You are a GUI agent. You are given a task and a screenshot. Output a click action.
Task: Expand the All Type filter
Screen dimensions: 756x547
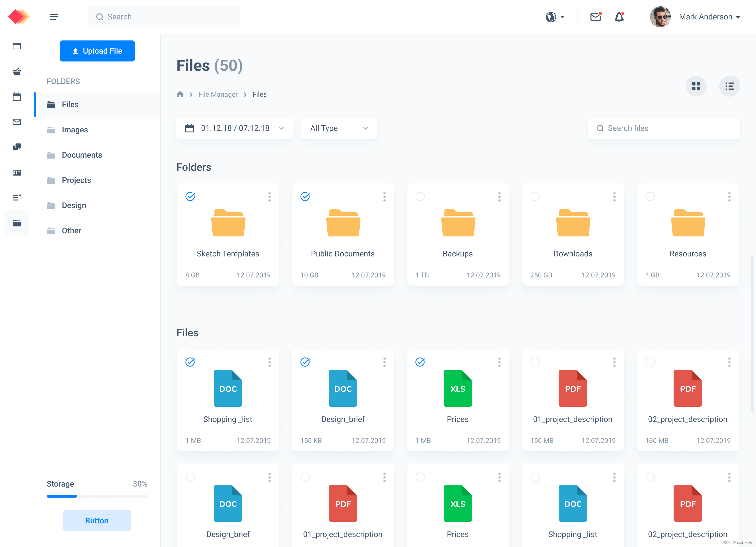pos(339,128)
